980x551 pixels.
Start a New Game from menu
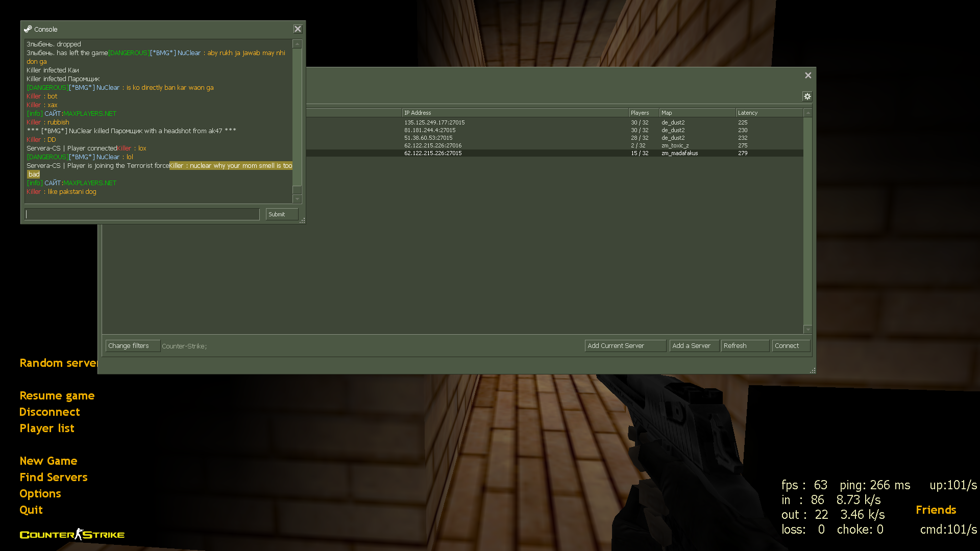(x=48, y=461)
